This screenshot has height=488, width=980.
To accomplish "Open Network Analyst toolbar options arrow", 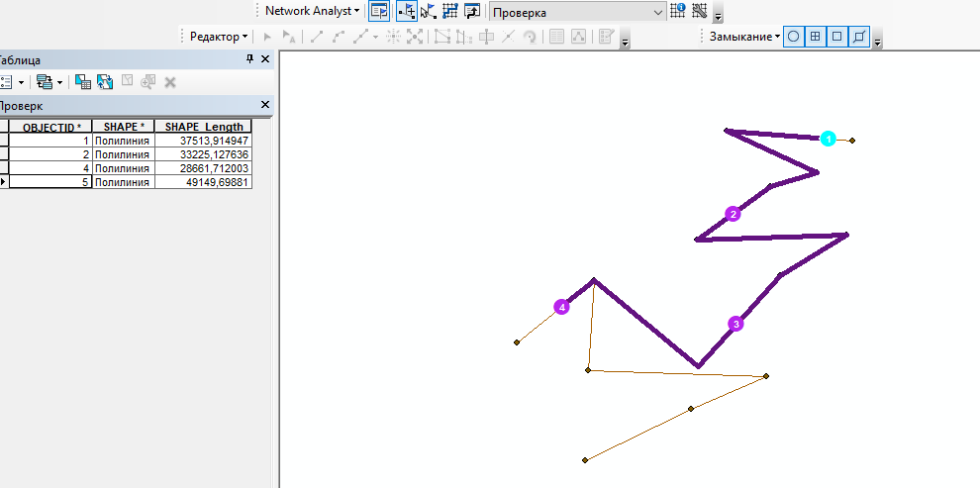I will point(718,15).
